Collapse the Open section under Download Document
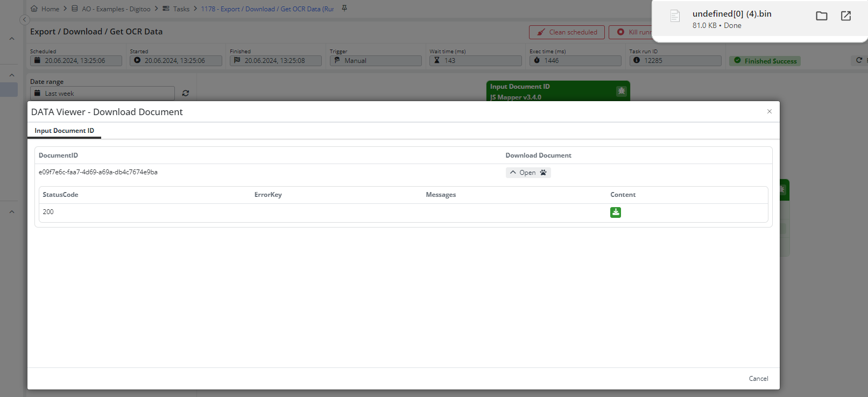This screenshot has height=397, width=868. click(527, 173)
